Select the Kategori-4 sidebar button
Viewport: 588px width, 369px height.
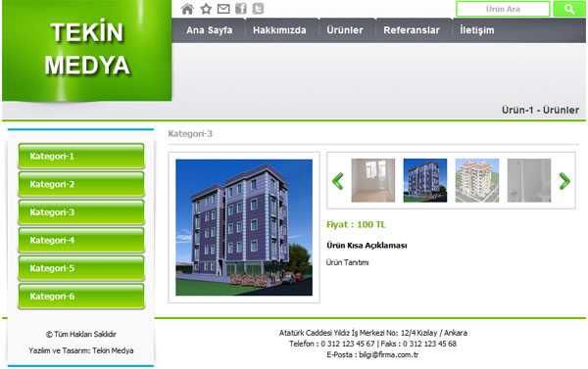(x=81, y=240)
